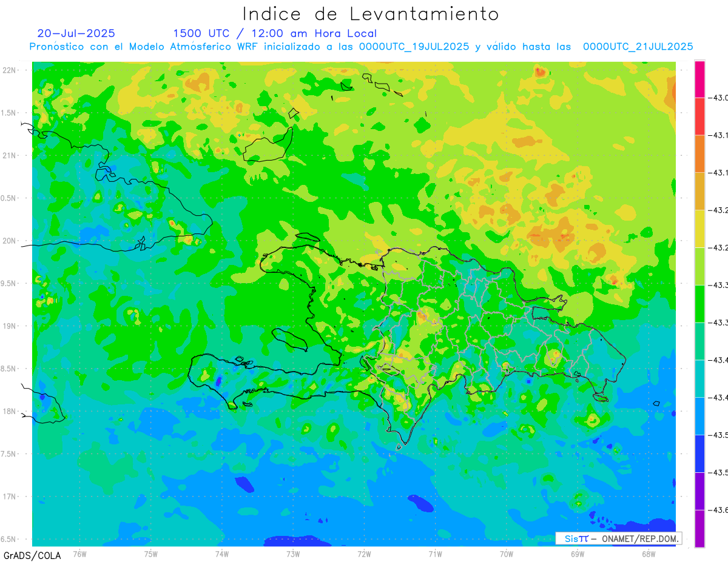Screen dimensions: 728x562
Task: Click the title 'Indice de Levantamiento'
Action: tap(371, 14)
